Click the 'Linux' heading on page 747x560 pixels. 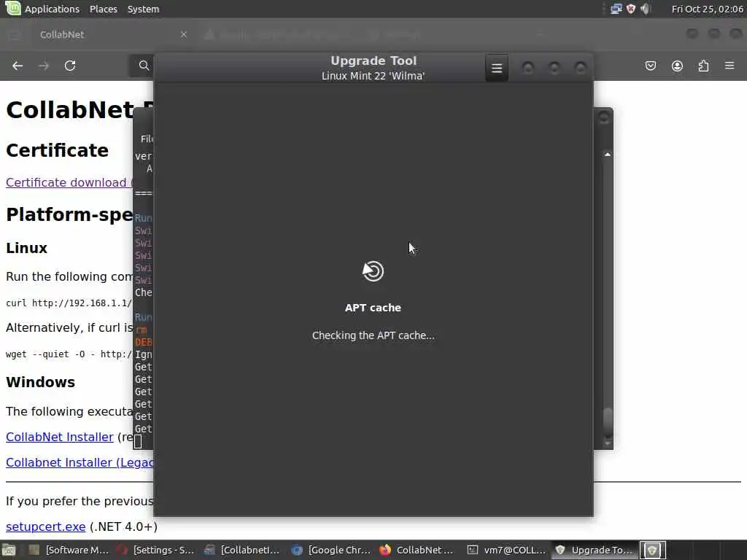pyautogui.click(x=27, y=248)
